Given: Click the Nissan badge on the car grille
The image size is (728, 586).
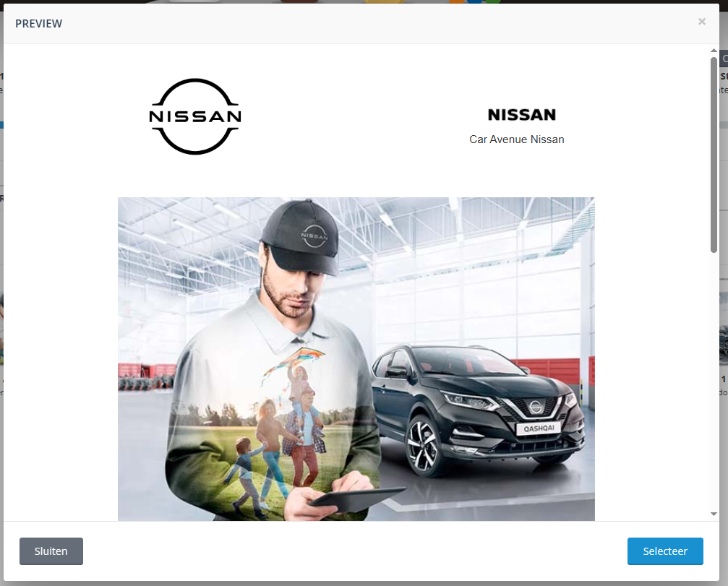Looking at the screenshot, I should [535, 406].
